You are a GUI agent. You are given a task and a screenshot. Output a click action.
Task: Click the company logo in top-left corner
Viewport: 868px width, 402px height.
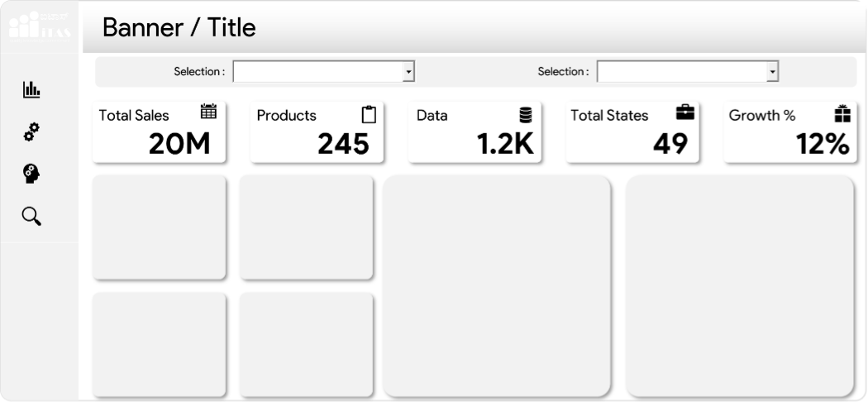coord(40,26)
